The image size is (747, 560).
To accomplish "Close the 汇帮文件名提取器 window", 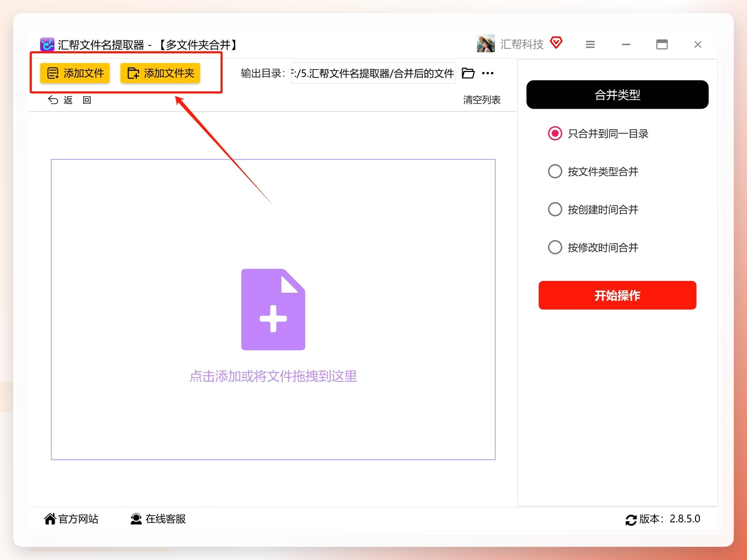I will click(698, 44).
